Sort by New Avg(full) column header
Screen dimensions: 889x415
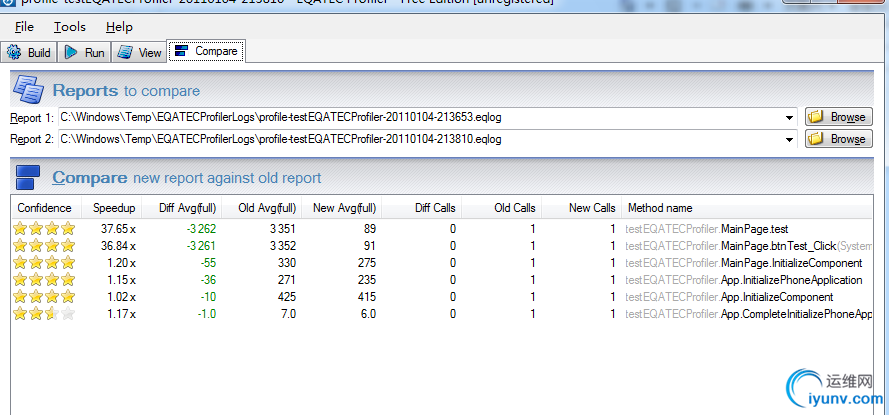[342, 208]
